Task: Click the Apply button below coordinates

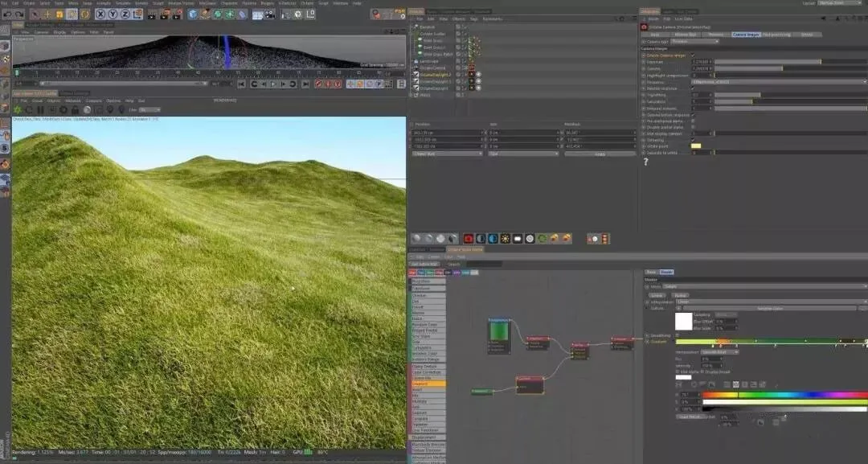Action: [x=600, y=154]
